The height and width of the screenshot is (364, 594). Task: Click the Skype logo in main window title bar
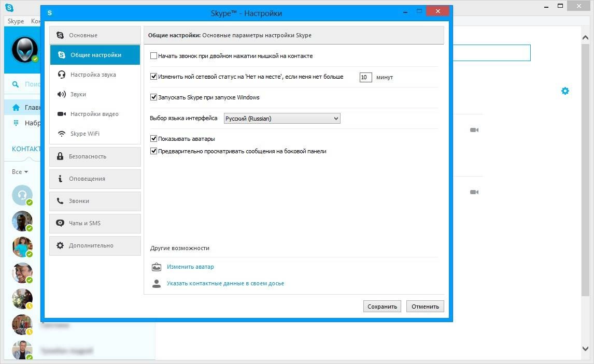[x=9, y=7]
